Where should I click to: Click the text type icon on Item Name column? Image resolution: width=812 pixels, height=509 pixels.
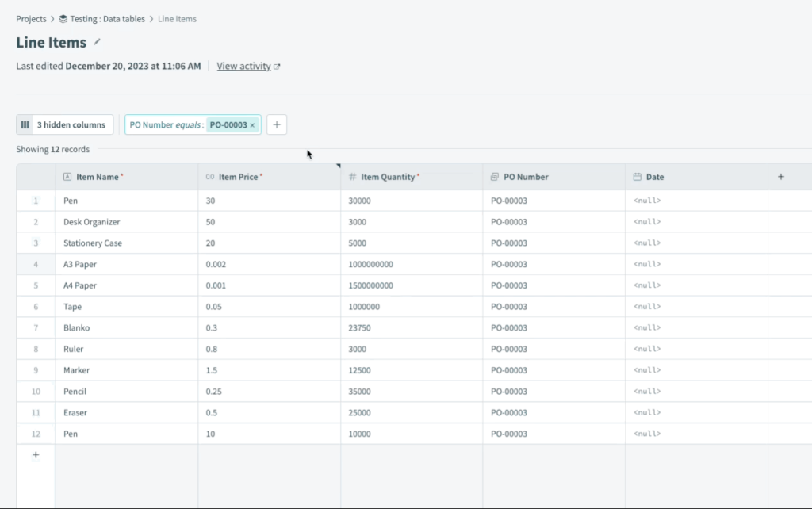click(67, 176)
